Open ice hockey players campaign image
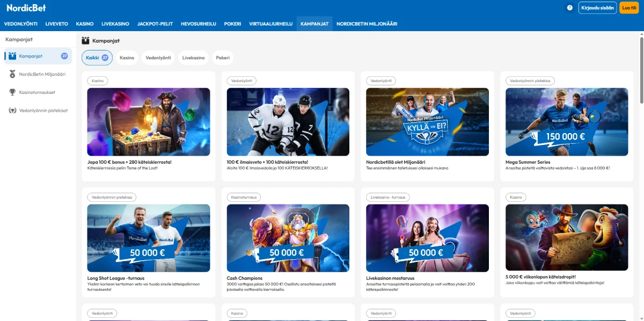 (x=288, y=122)
